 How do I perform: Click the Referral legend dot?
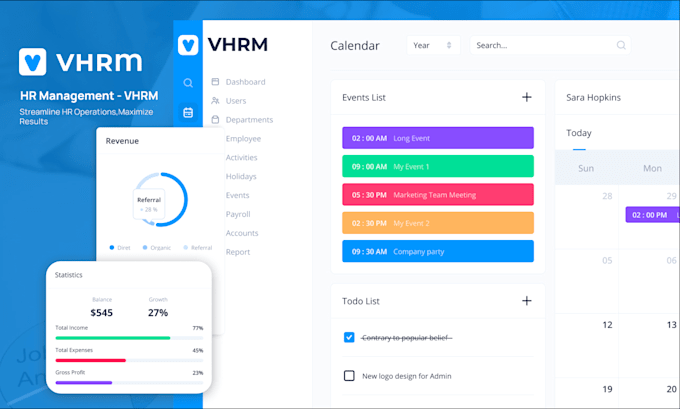186,248
